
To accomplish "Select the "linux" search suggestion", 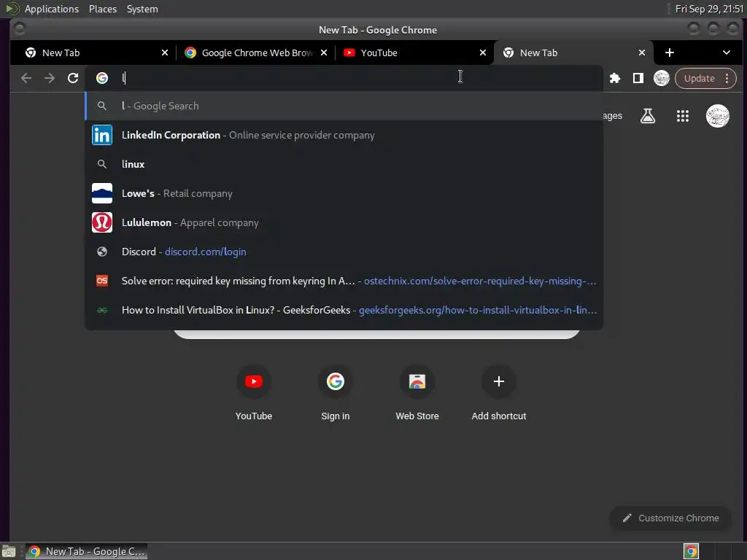I will coord(344,164).
